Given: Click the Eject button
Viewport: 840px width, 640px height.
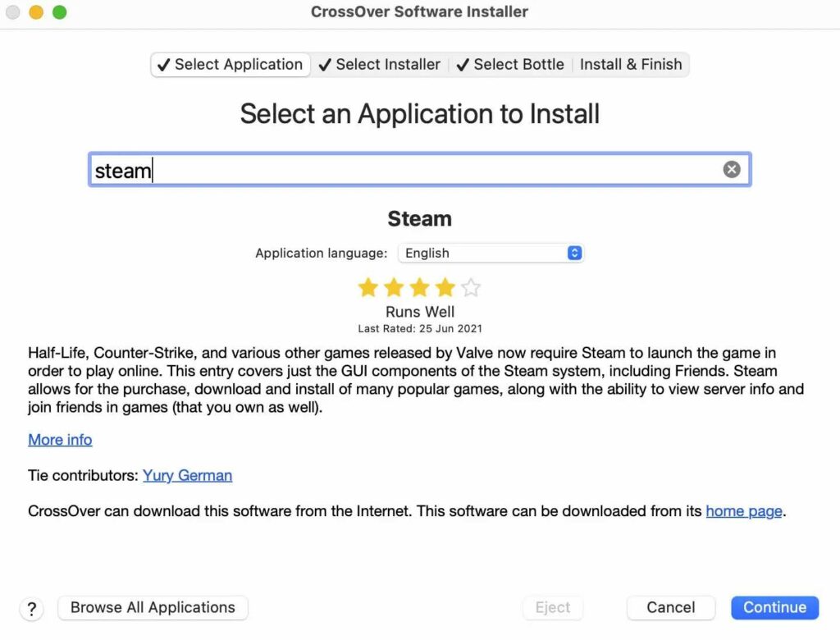Looking at the screenshot, I should [553, 607].
